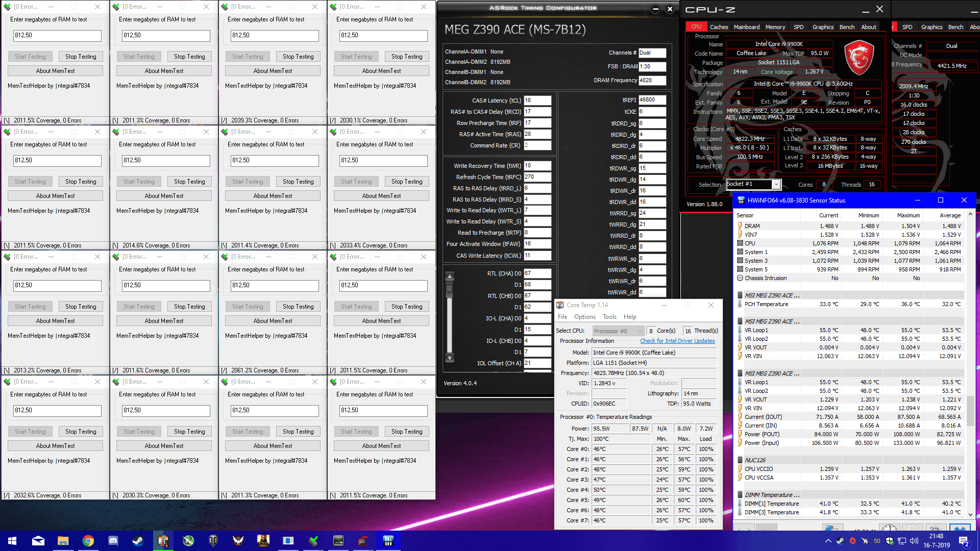
Task: Expand hidden system tray icons chevron
Action: [x=828, y=541]
